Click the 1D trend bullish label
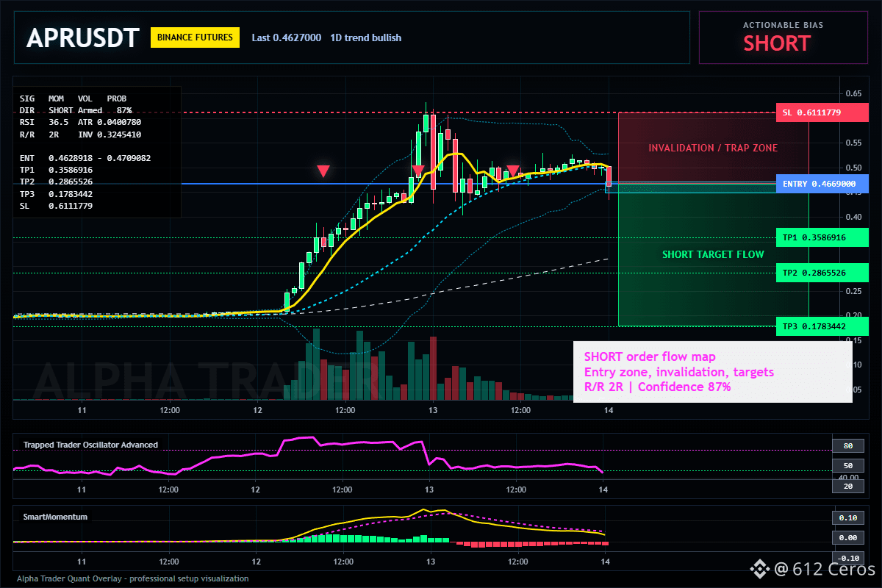 click(x=366, y=37)
